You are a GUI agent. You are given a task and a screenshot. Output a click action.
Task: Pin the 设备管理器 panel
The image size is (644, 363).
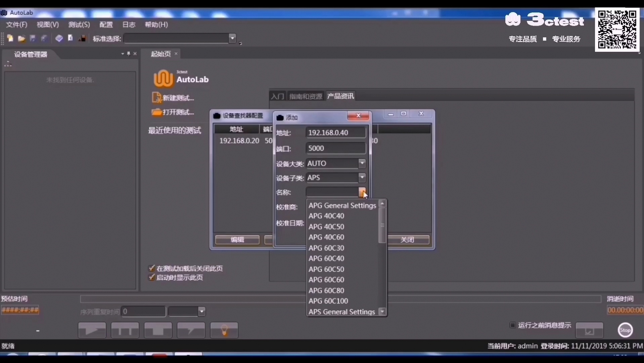[x=129, y=53]
